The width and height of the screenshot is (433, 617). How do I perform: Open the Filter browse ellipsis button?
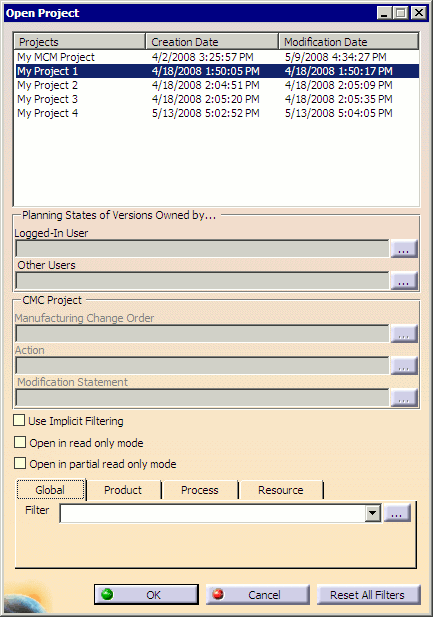(x=397, y=513)
